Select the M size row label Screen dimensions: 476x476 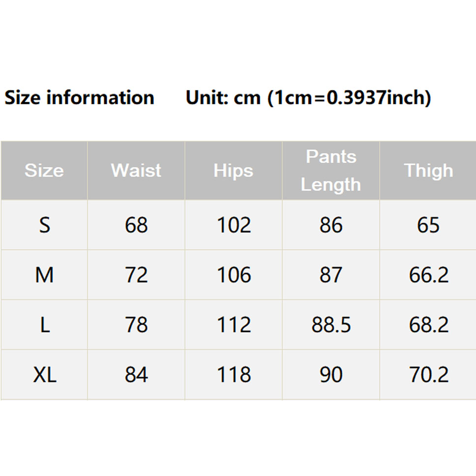[x=44, y=275]
